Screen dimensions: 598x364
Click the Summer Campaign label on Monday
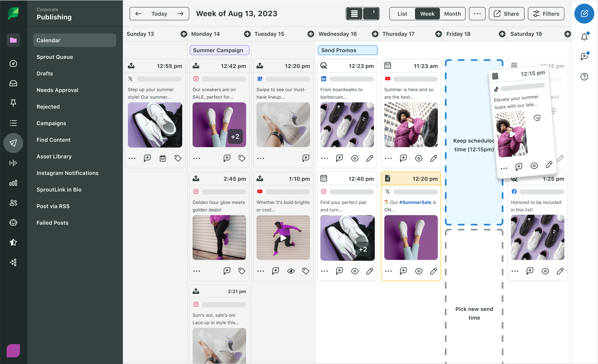218,50
